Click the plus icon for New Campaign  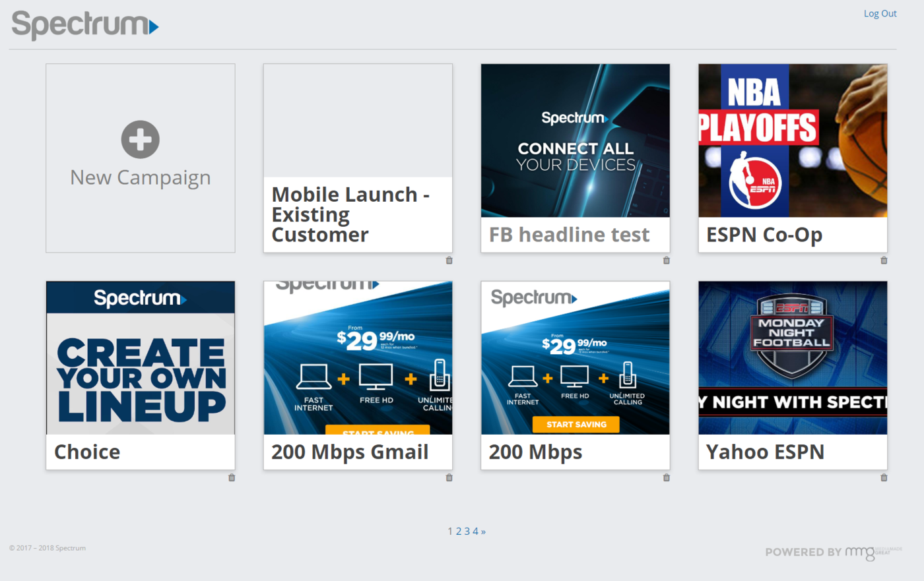click(x=141, y=139)
